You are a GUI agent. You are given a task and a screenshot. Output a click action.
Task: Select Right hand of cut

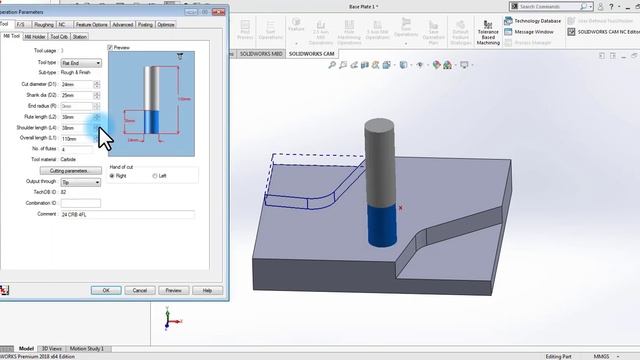(112, 176)
